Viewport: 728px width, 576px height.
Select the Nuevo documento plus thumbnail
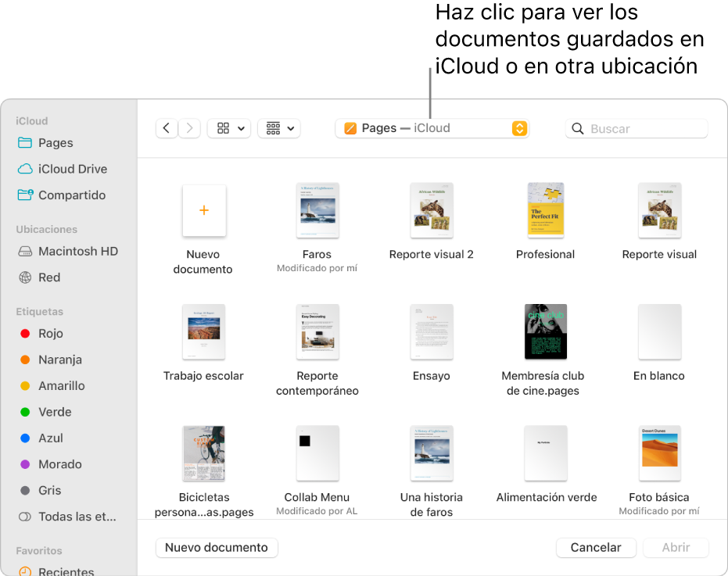[204, 210]
